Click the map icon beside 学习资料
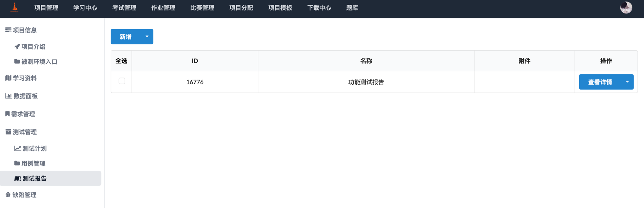This screenshot has height=208, width=644. [x=8, y=78]
